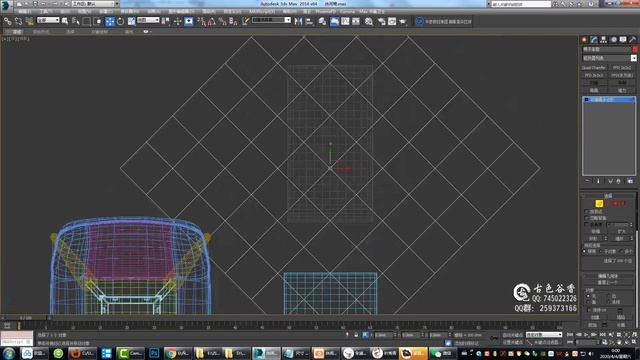This screenshot has width=640, height=360.
Task: Choose the Face constraint radio button
Action: pos(588,302)
